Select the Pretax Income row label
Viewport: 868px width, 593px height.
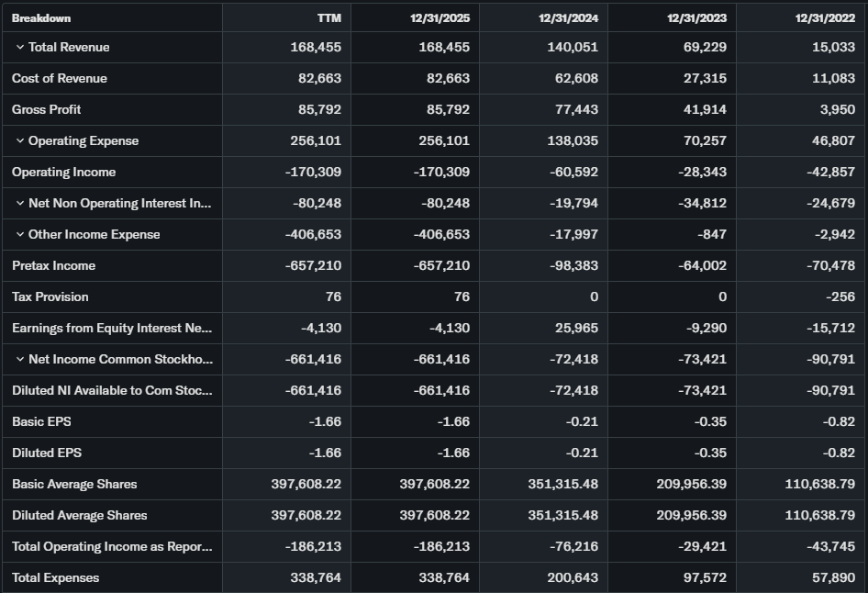[x=54, y=266]
